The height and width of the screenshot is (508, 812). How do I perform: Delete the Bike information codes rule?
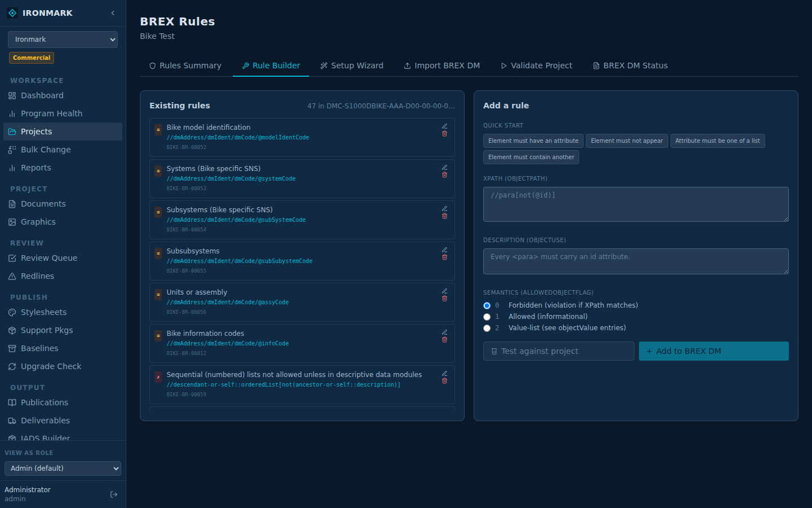444,340
